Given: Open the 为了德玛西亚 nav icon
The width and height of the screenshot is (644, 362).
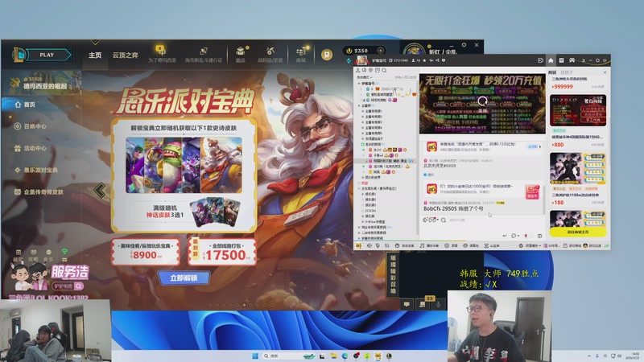Looking at the screenshot, I should [x=162, y=54].
